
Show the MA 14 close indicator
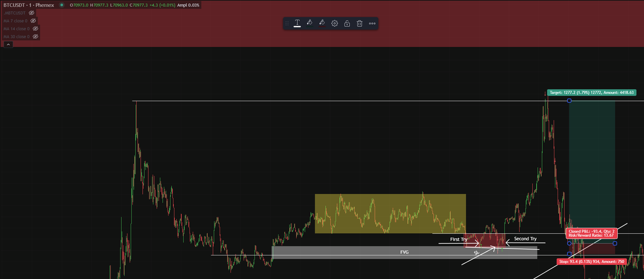[35, 28]
